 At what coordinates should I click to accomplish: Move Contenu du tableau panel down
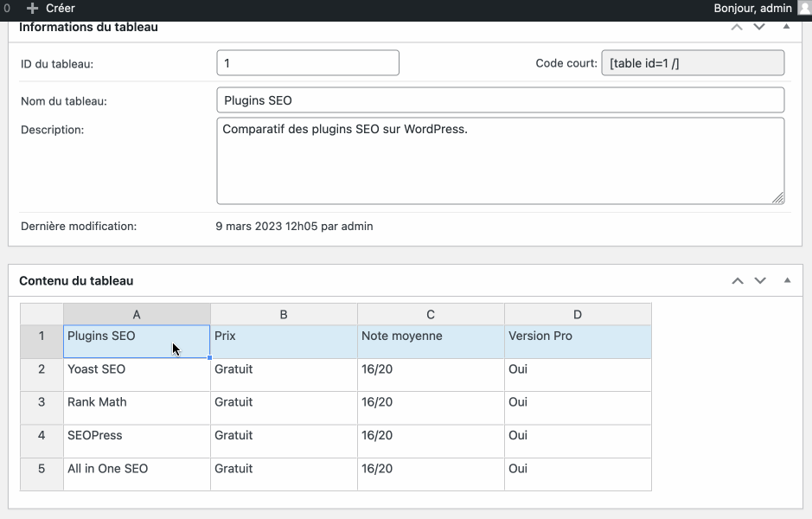click(760, 281)
